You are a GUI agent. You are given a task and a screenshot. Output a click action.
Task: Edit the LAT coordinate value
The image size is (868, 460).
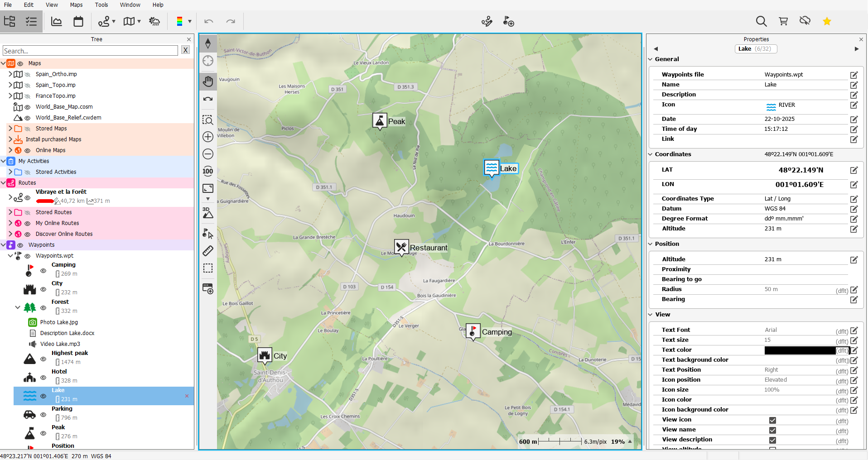854,170
